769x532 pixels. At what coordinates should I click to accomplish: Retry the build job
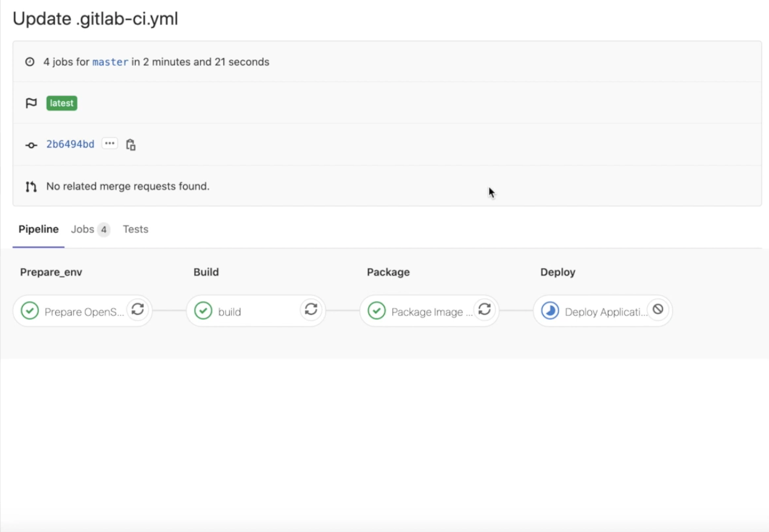pyautogui.click(x=311, y=309)
